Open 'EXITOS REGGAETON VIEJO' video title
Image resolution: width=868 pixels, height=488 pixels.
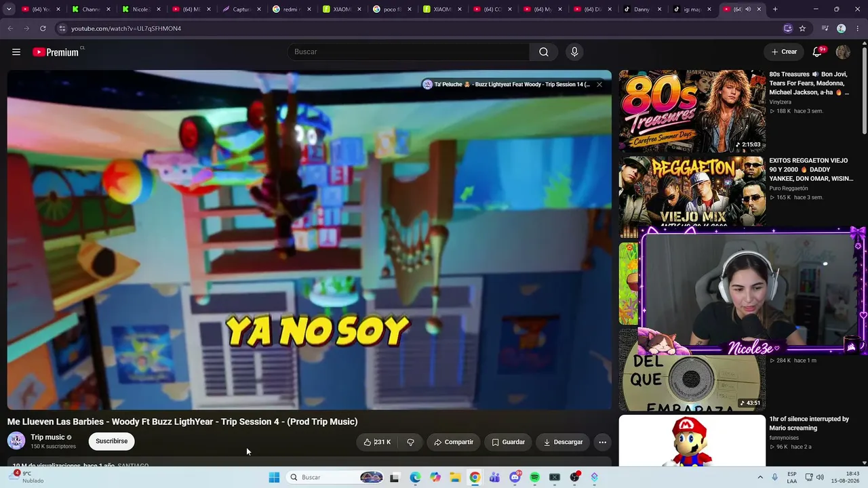pos(811,169)
